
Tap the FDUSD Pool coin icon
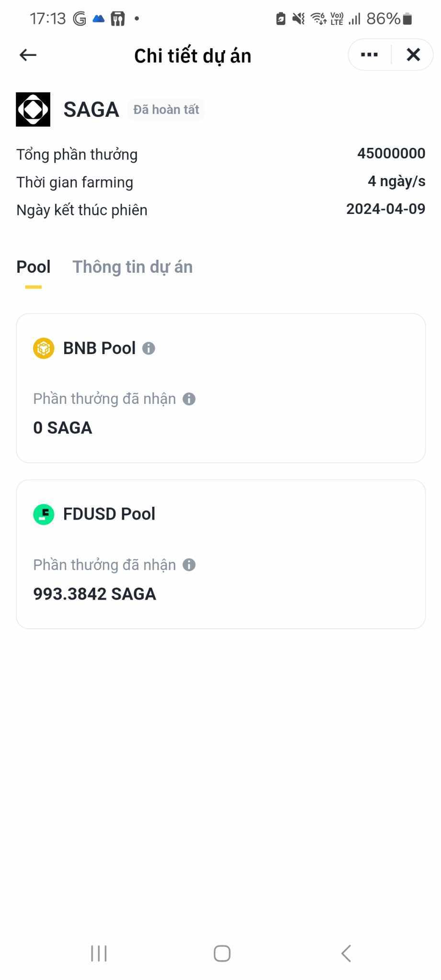44,514
